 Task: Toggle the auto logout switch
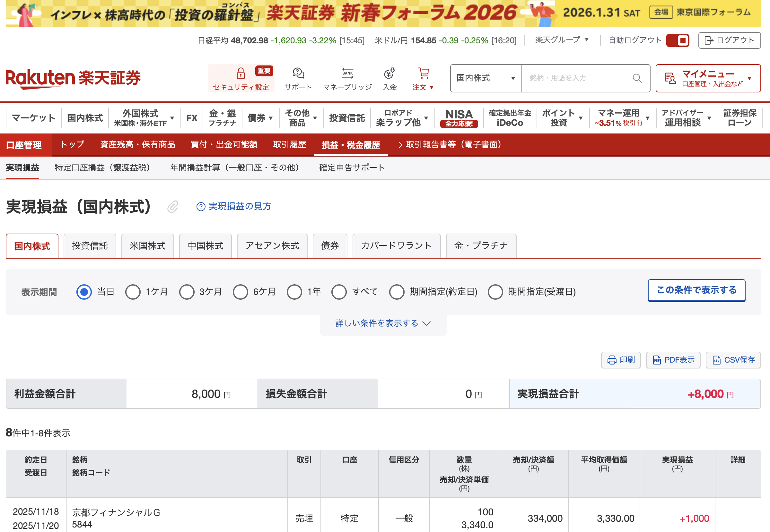678,40
